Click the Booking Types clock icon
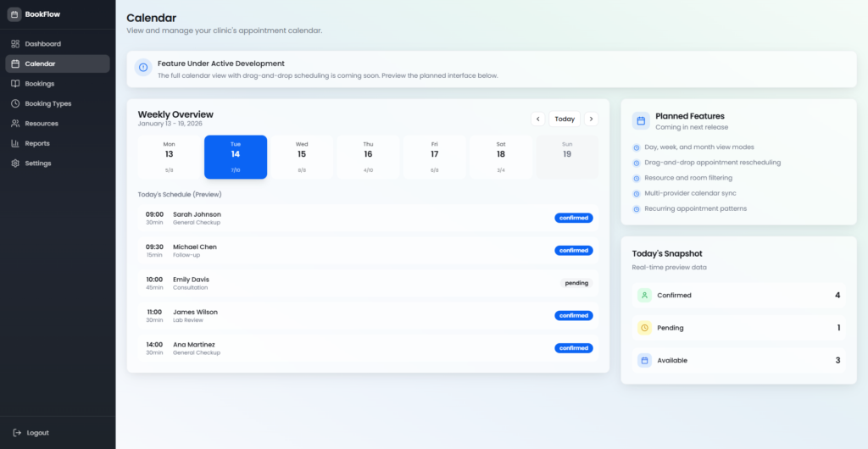This screenshot has height=449, width=868. pyautogui.click(x=15, y=103)
